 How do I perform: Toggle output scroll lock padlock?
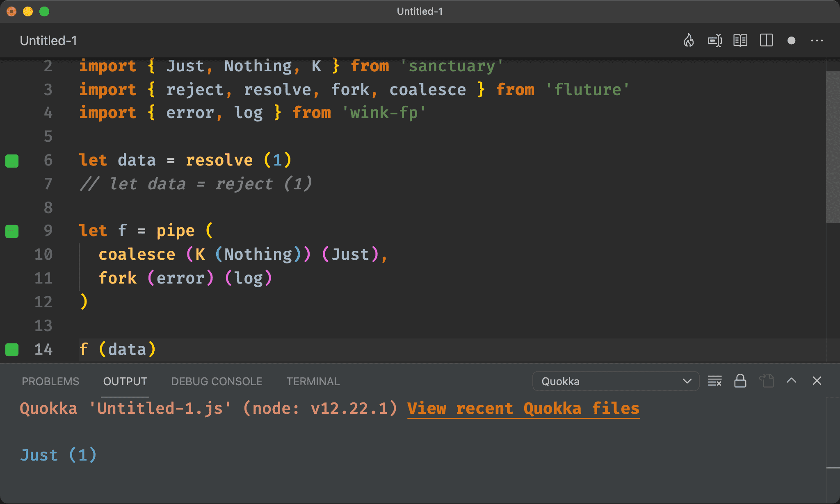(x=740, y=381)
